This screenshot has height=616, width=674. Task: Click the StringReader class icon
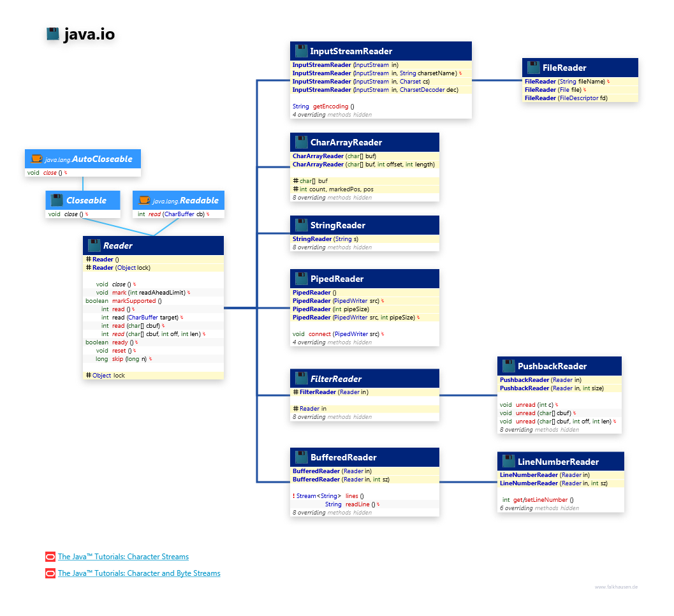[x=302, y=225]
